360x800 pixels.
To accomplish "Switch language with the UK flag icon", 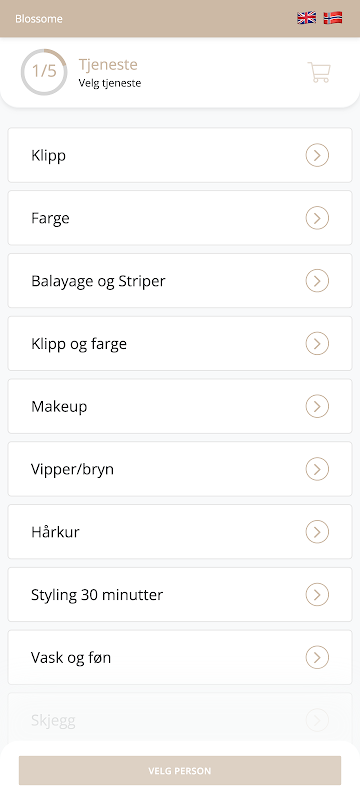I will pos(306,18).
